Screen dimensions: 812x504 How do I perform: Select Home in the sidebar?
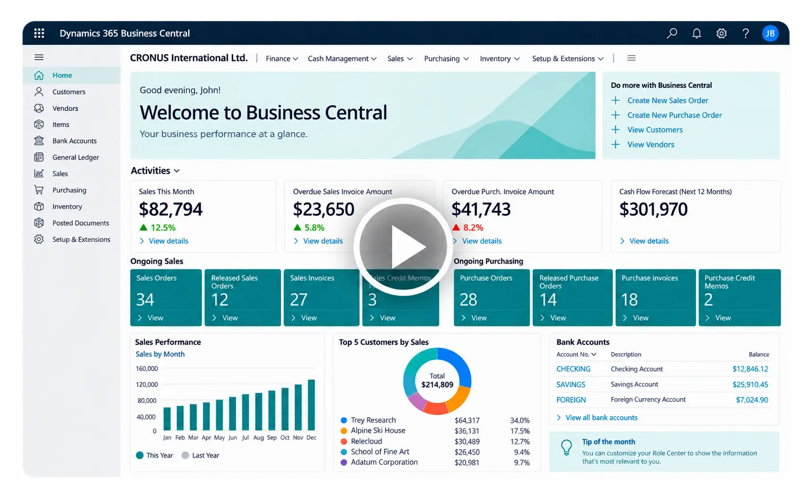coord(72,75)
